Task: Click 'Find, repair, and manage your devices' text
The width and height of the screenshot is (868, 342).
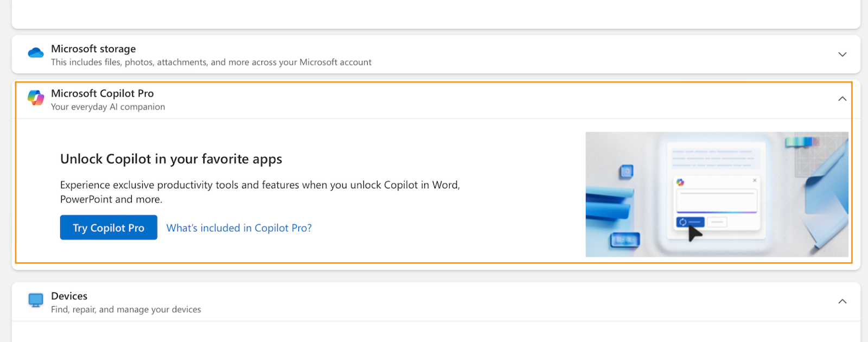Action: [x=126, y=309]
